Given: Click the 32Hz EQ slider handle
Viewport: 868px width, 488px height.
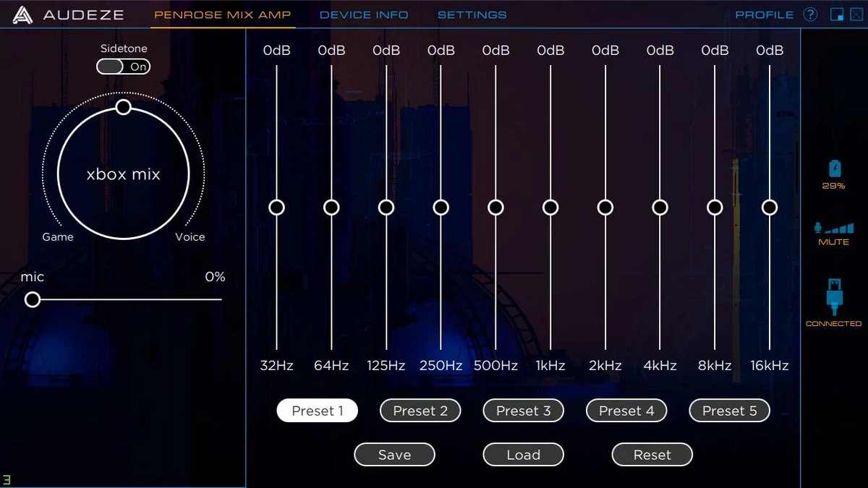Looking at the screenshot, I should click(276, 207).
